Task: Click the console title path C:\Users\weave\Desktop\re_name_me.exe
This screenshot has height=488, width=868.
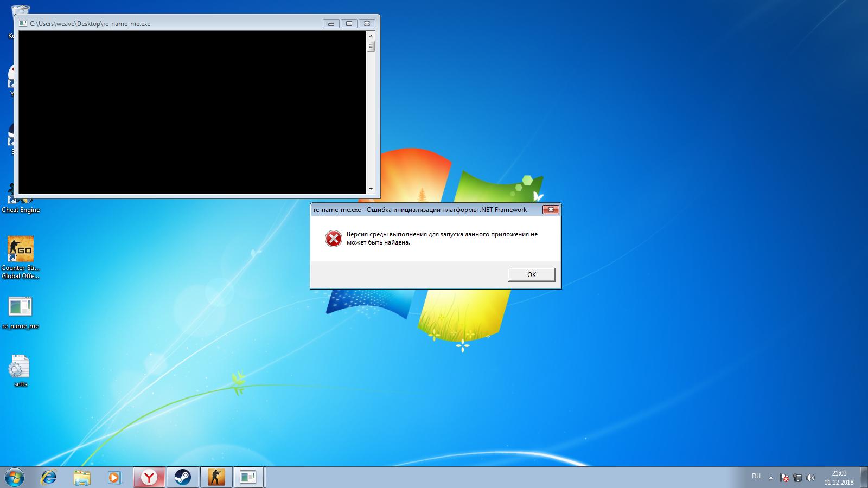Action: click(x=90, y=24)
